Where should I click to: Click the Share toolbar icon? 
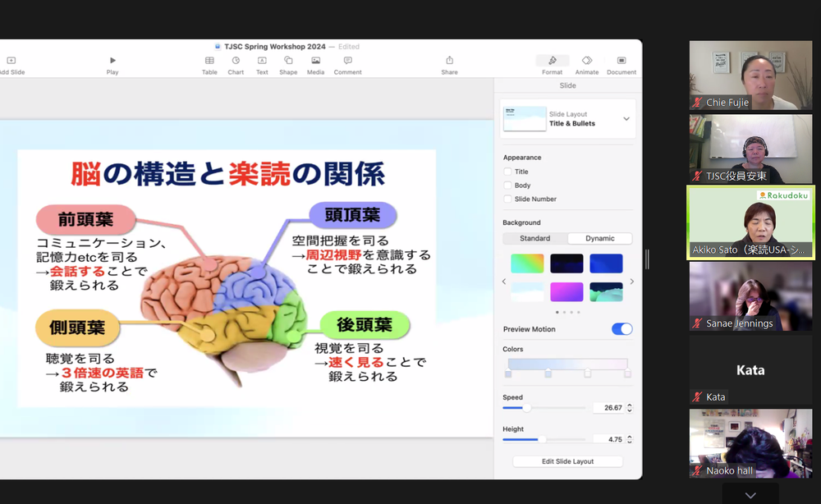pos(449,61)
